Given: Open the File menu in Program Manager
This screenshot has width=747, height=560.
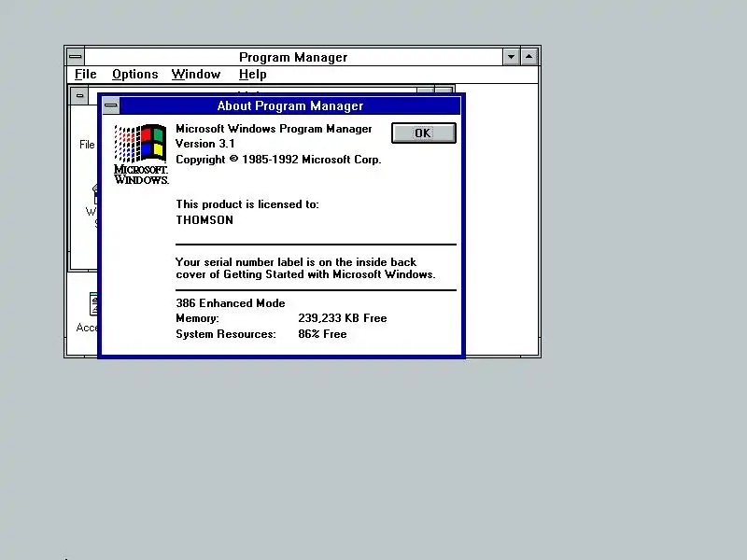Looking at the screenshot, I should coord(86,75).
